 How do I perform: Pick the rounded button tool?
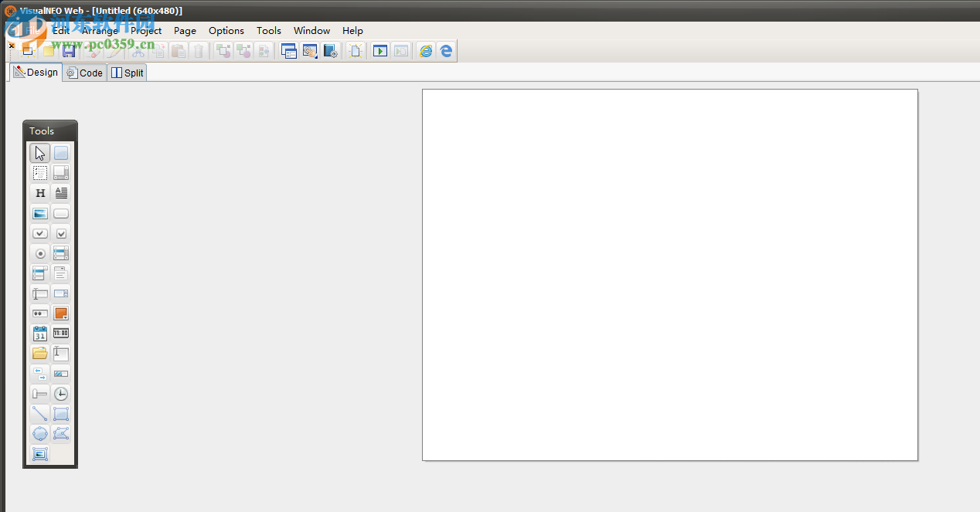61,213
